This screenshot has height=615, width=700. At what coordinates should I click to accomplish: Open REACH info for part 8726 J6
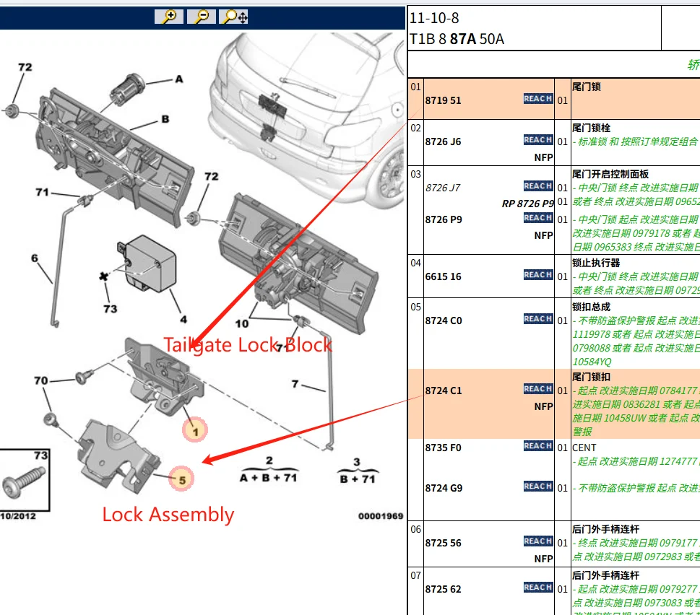[538, 139]
